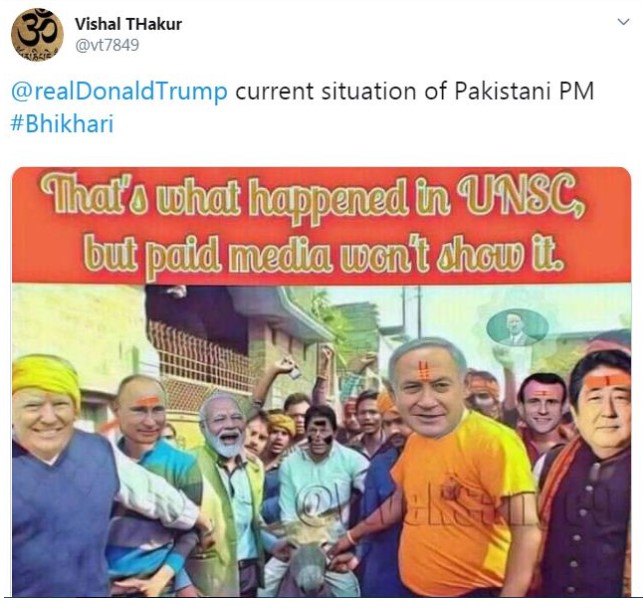Click the 'but paid media won't show it' line
The height and width of the screenshot is (611, 643).
tap(323, 252)
